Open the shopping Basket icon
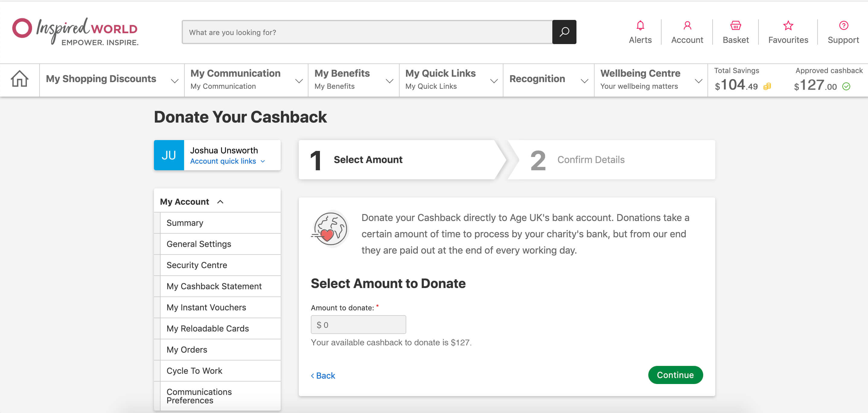Screen dimensions: 868x413 [x=735, y=26]
